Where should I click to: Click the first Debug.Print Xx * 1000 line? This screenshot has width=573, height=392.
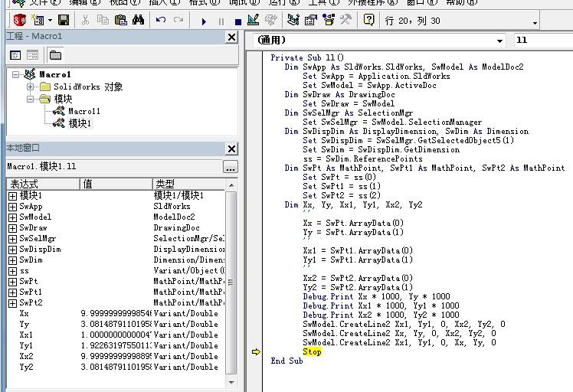coord(376,296)
